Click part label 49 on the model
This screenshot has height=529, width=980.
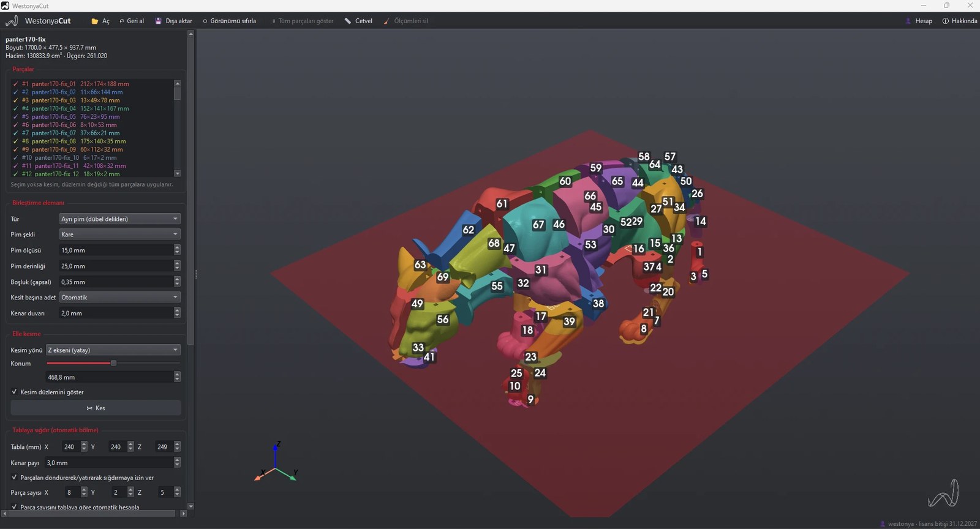[417, 304]
